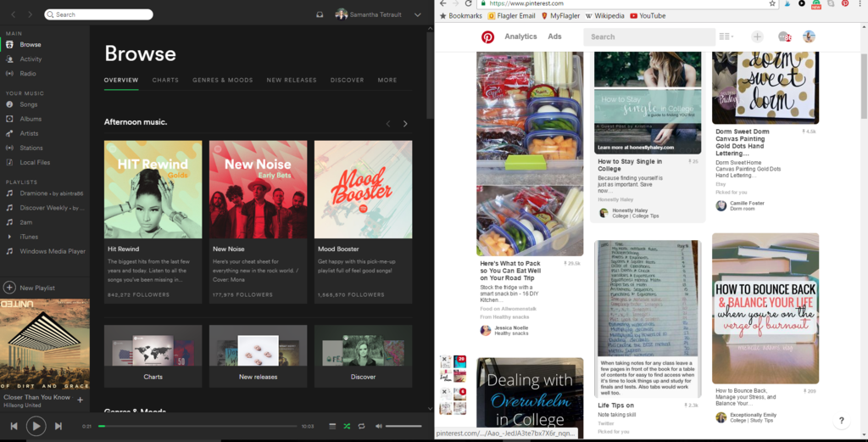Play the current track
This screenshot has width=868, height=442.
coord(36,426)
